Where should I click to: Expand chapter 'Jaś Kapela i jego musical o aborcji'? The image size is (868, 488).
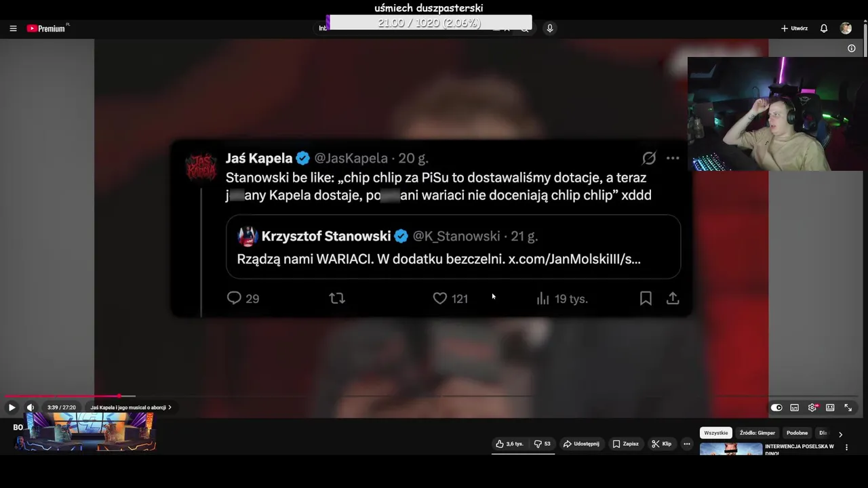coord(131,407)
